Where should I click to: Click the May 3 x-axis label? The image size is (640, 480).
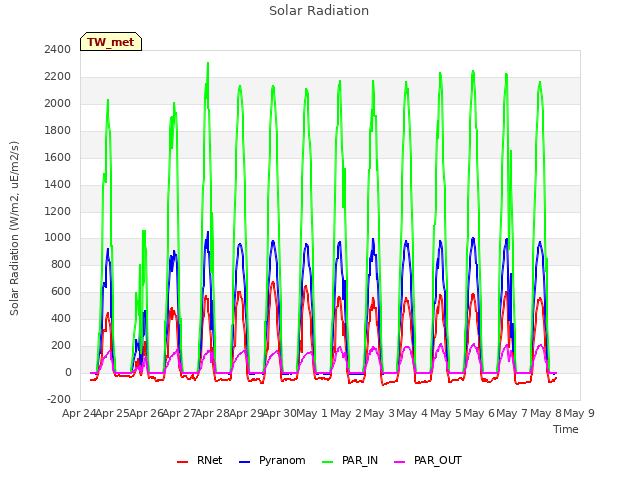click(x=379, y=413)
